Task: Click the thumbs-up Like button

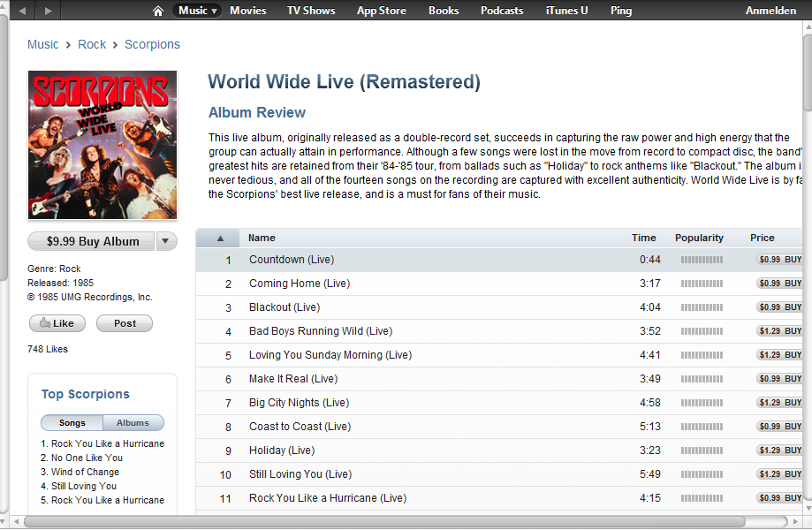Action: (x=57, y=323)
